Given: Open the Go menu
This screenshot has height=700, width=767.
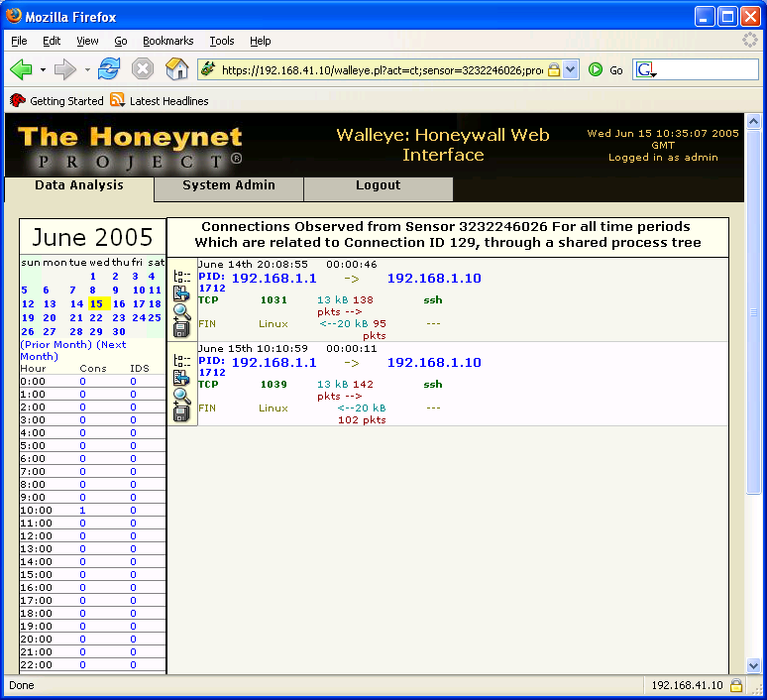Looking at the screenshot, I should tap(121, 41).
